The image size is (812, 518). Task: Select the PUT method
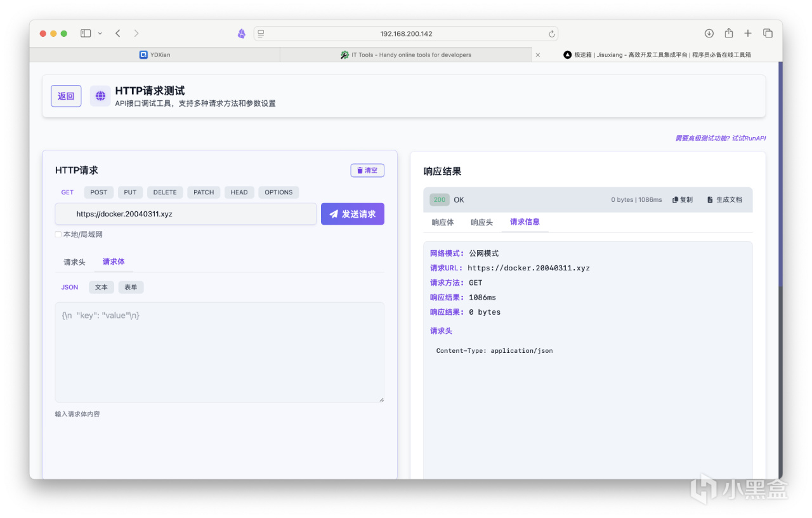[x=131, y=192]
